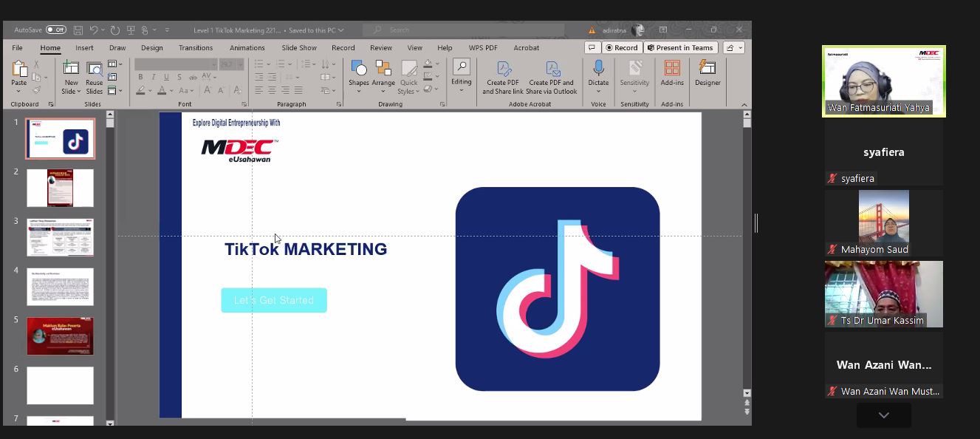Toggle strikethrough formatting
Viewport: 980px width, 439px height.
(193, 78)
